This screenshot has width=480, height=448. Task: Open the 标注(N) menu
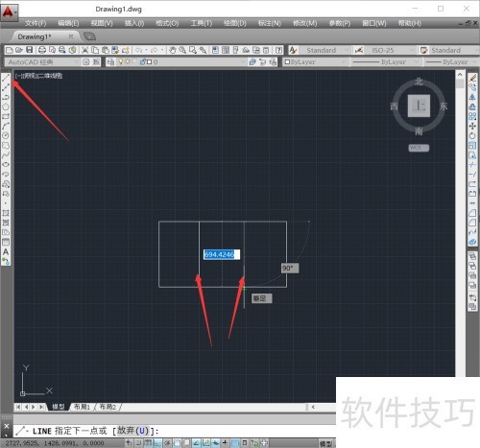pyautogui.click(x=270, y=23)
